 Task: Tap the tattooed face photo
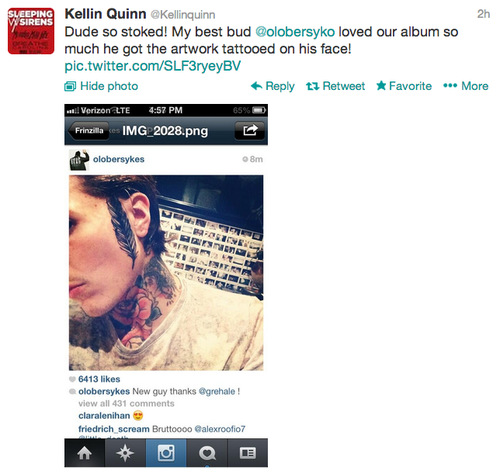pos(166,273)
